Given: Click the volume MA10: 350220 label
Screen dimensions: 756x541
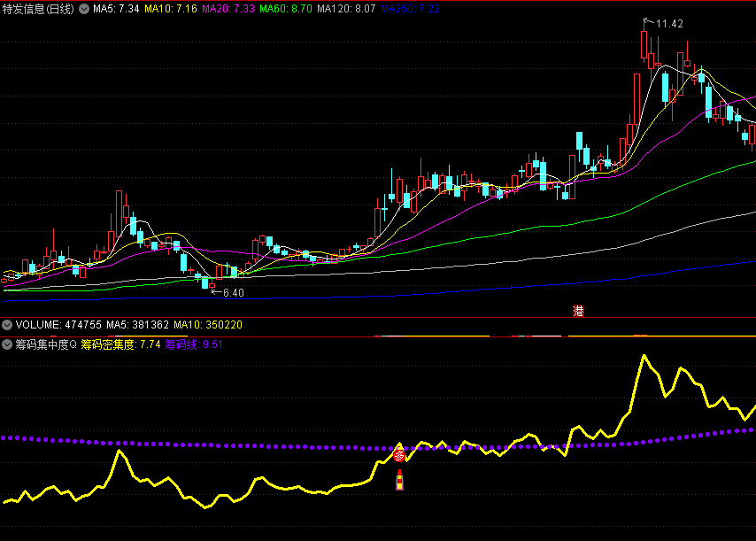Looking at the screenshot, I should coord(208,324).
